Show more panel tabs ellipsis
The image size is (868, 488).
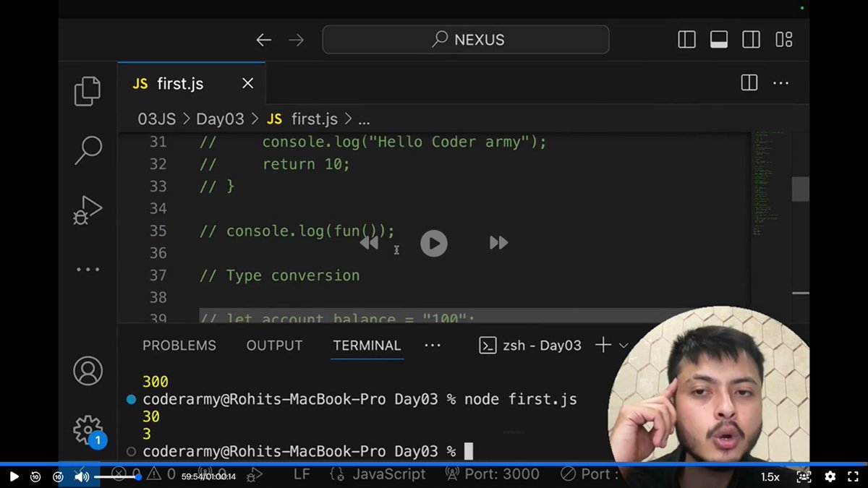point(433,346)
